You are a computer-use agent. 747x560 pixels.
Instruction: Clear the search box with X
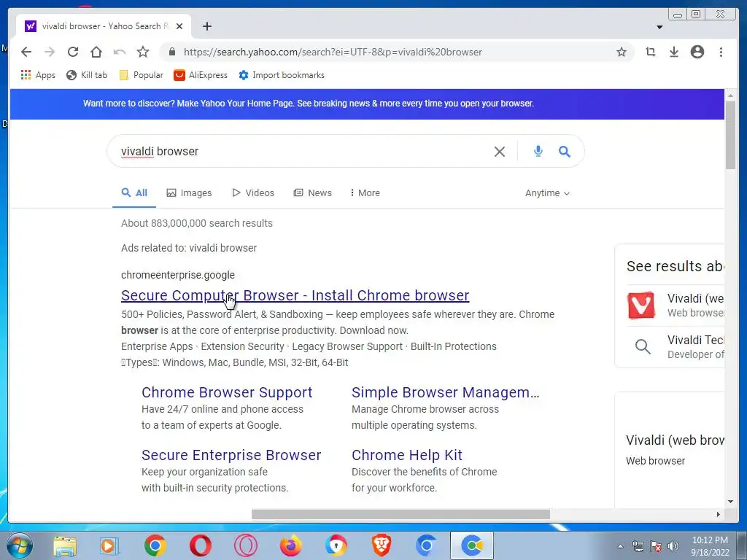[499, 152]
